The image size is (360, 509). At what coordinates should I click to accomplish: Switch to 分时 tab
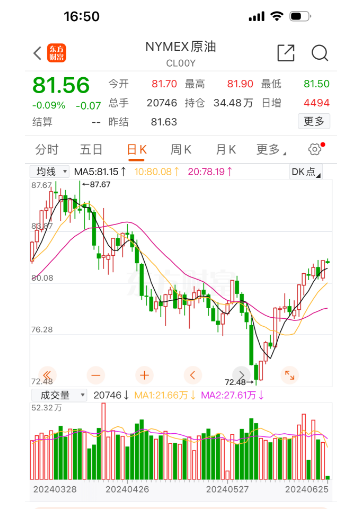(x=47, y=150)
